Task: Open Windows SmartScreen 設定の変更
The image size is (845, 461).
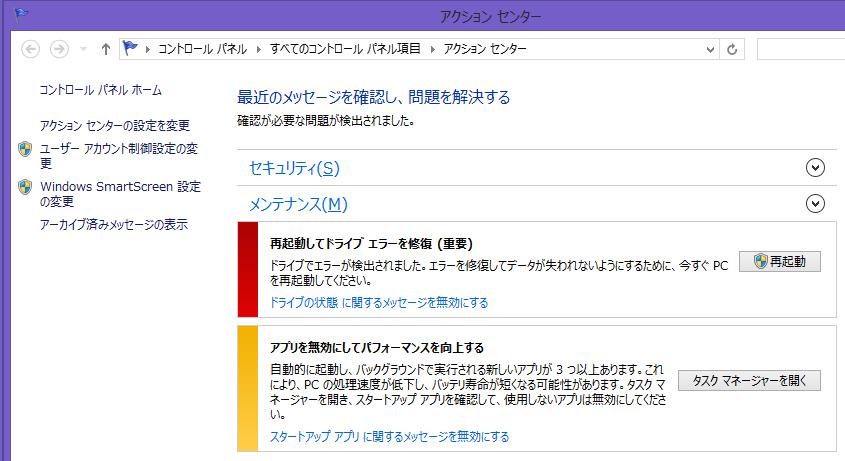Action: [x=120, y=194]
